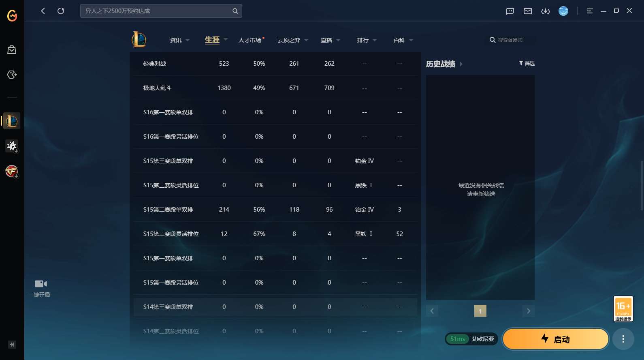This screenshot has height=360, width=644.
Task: Click the summoner search magnifier icon
Action: [x=493, y=40]
